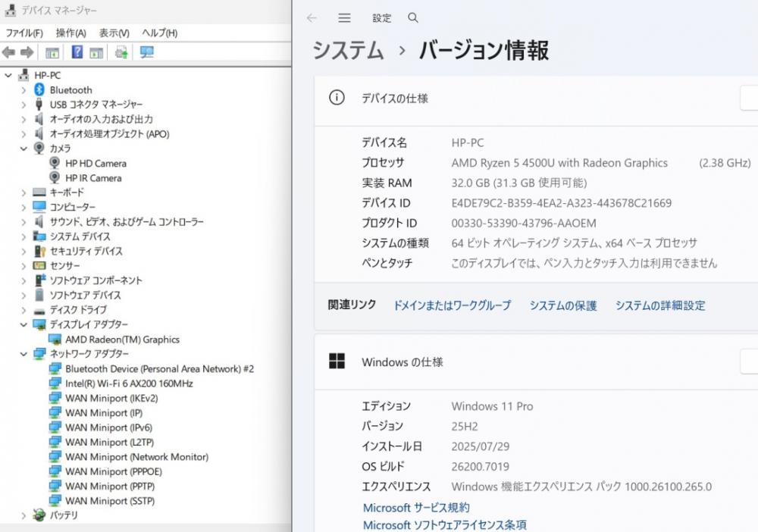This screenshot has height=532, width=758.
Task: Select the コンピューター tree row
Action: pos(73,208)
